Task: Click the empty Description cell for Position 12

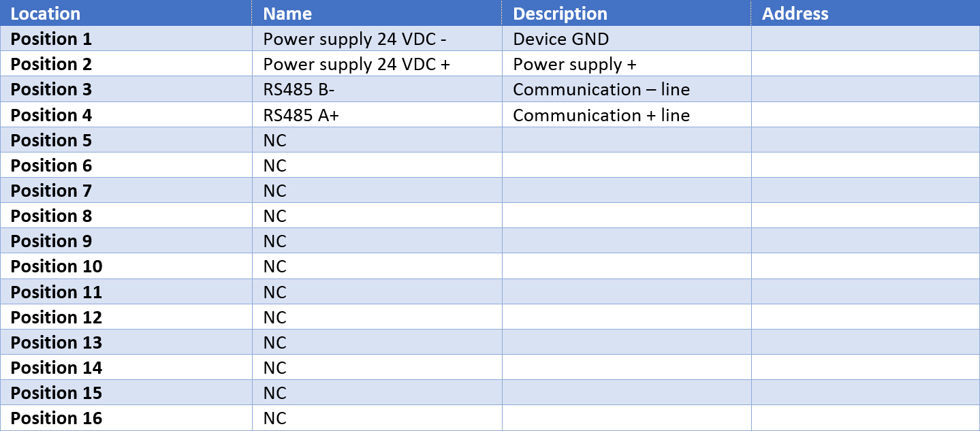Action: click(627, 317)
